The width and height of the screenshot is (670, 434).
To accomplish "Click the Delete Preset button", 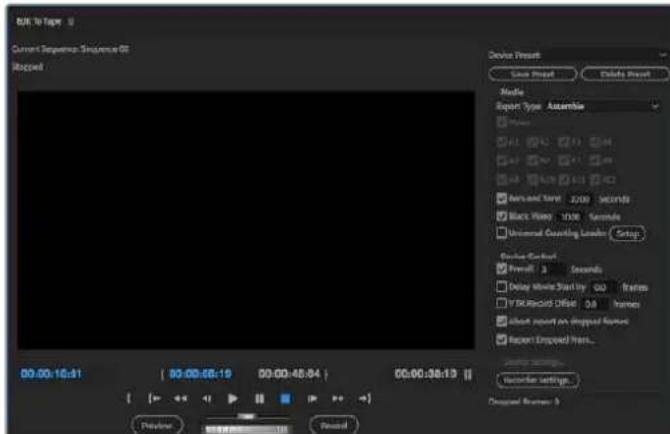I will coord(625,74).
